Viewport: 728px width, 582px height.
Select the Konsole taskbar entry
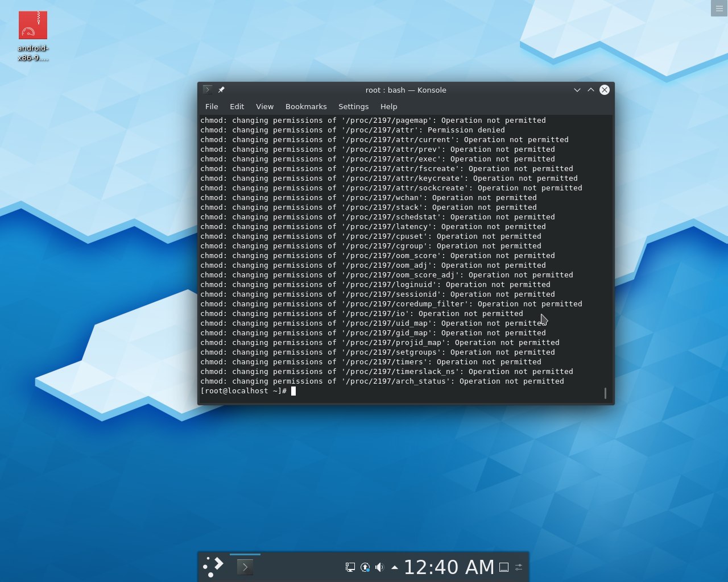(245, 567)
